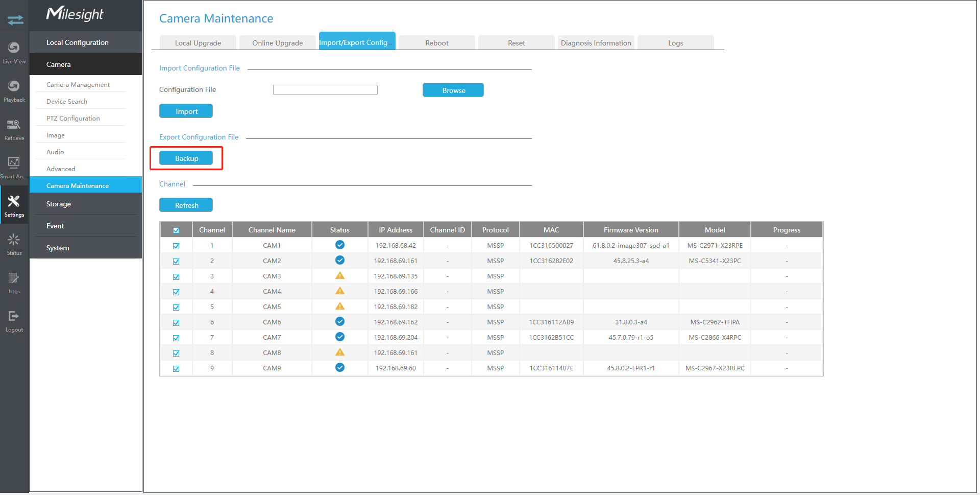This screenshot has width=980, height=495.
Task: Click CAM8 warning triangle status icon
Action: [x=340, y=352]
